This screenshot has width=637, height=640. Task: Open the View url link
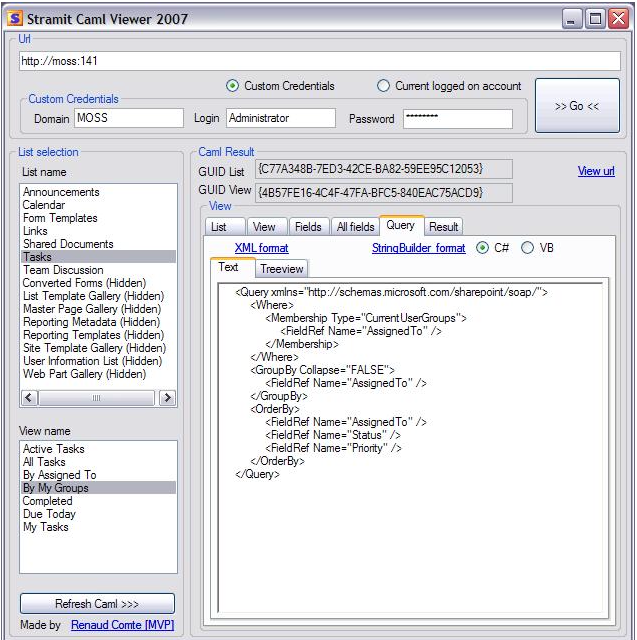pyautogui.click(x=596, y=171)
